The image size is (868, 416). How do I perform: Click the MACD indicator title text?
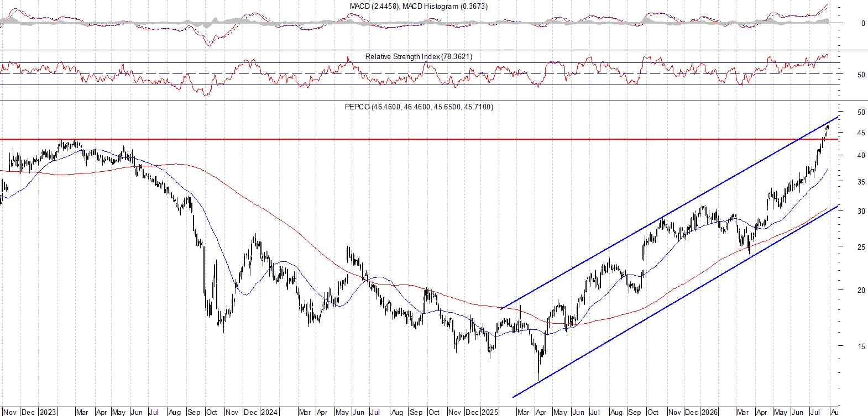click(x=419, y=7)
